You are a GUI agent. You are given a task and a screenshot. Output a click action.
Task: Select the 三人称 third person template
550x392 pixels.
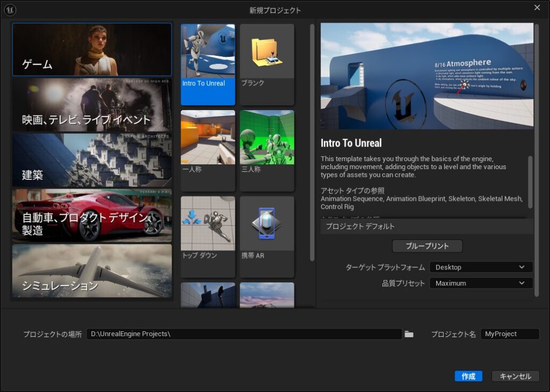click(267, 150)
